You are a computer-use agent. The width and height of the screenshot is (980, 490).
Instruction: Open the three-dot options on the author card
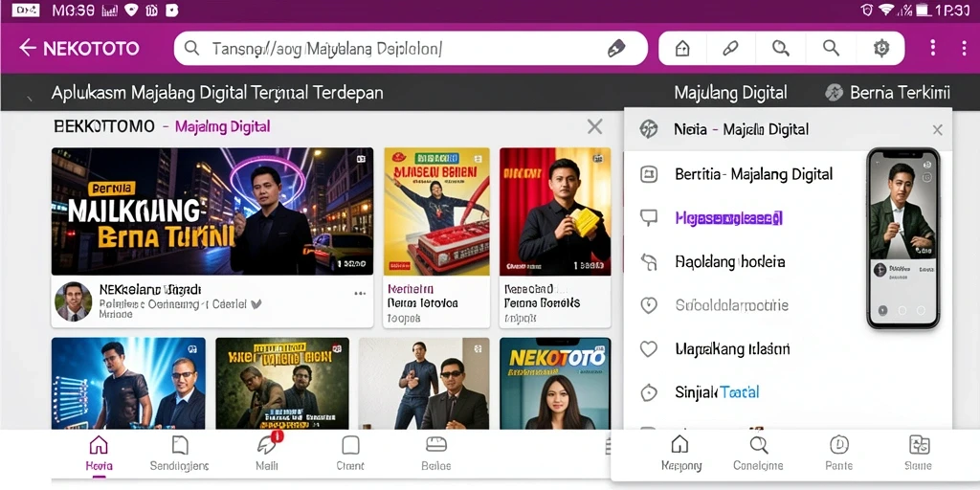(x=360, y=293)
